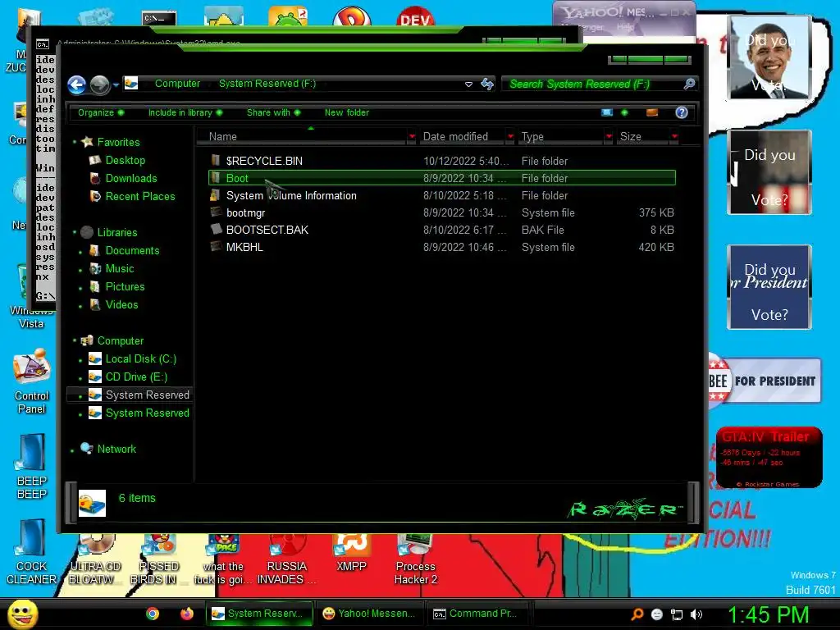The image size is (840, 630).
Task: Switch to Command Prompt taskbar button
Action: 479,614
